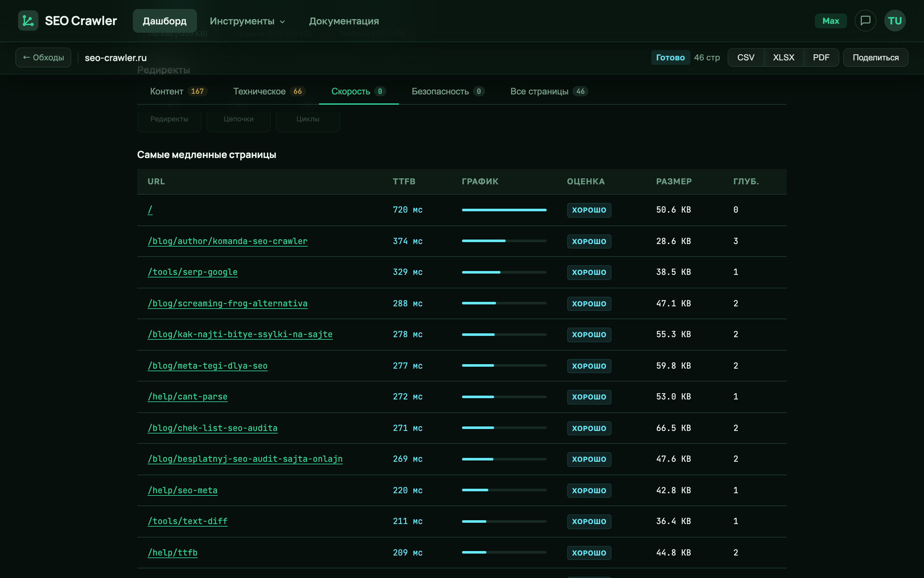Viewport: 924px width, 578px height.
Task: Open /blog/chek-list-seo-audita link
Action: point(213,428)
